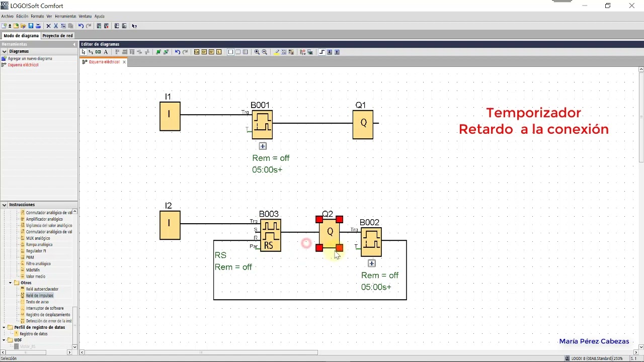Select MUX analógico instruction
Screen dimensions: 644x362
(38, 238)
